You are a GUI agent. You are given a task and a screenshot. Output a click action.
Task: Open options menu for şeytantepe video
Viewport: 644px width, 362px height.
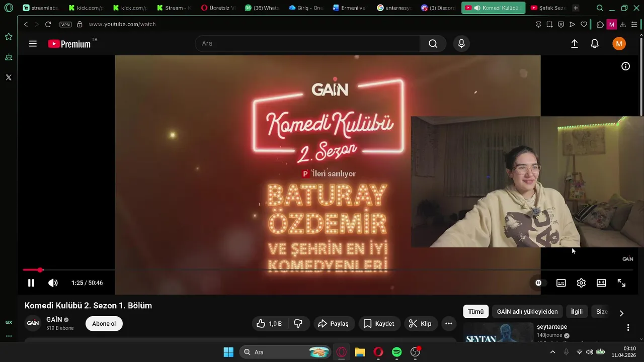[x=628, y=328]
